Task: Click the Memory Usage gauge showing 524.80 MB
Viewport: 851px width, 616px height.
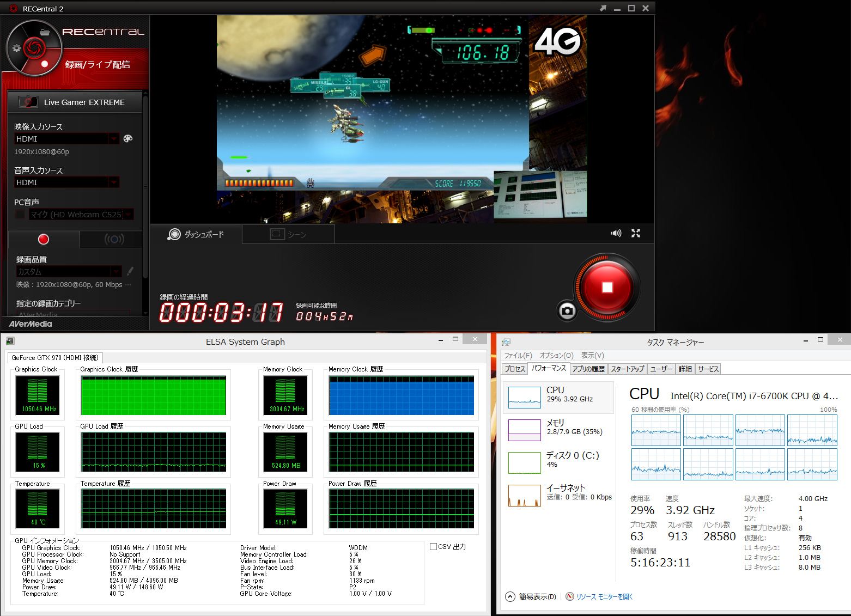Action: tap(285, 452)
